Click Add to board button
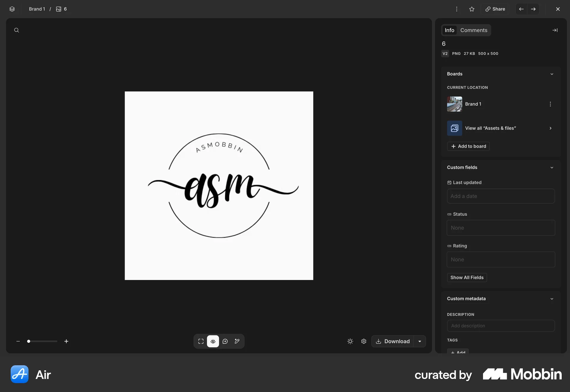This screenshot has height=392, width=570. tap(468, 146)
